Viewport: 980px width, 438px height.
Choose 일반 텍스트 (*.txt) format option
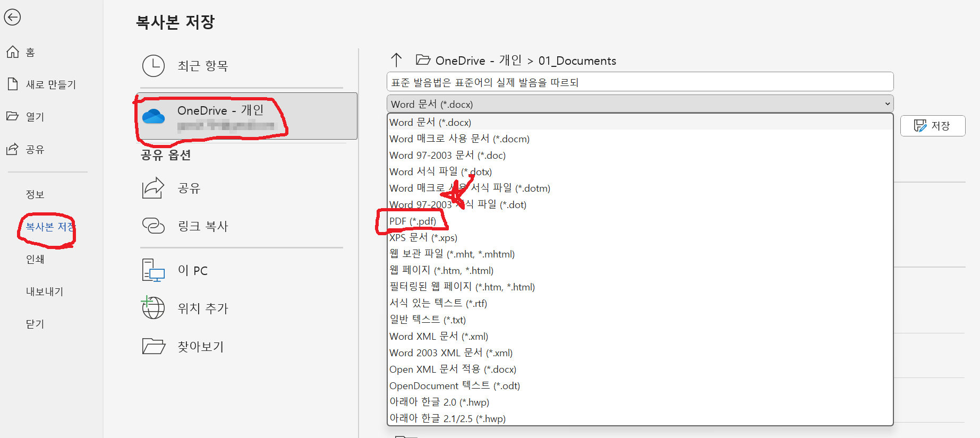[428, 320]
